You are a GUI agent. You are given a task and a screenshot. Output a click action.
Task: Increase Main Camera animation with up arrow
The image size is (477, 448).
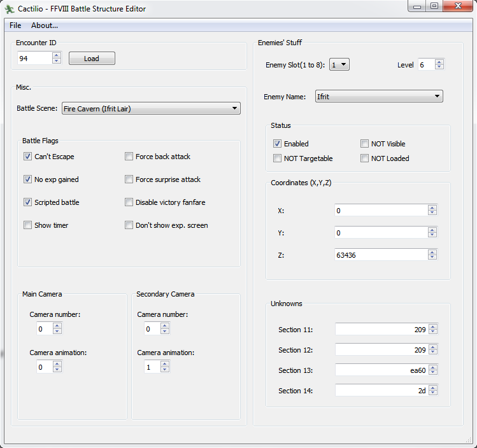pyautogui.click(x=57, y=364)
